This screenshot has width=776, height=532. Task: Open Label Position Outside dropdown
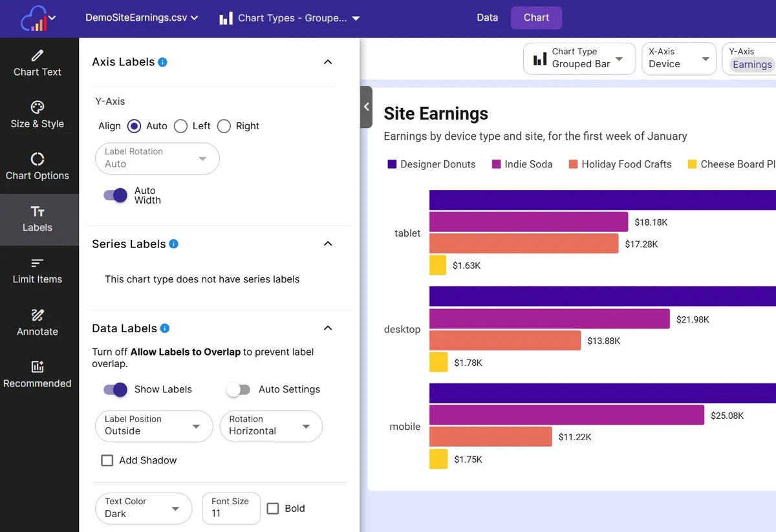154,426
